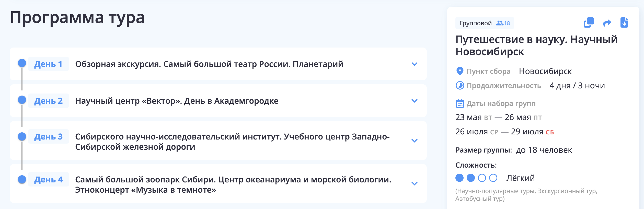Download the tour program file icon
The height and width of the screenshot is (209, 644).
click(624, 22)
